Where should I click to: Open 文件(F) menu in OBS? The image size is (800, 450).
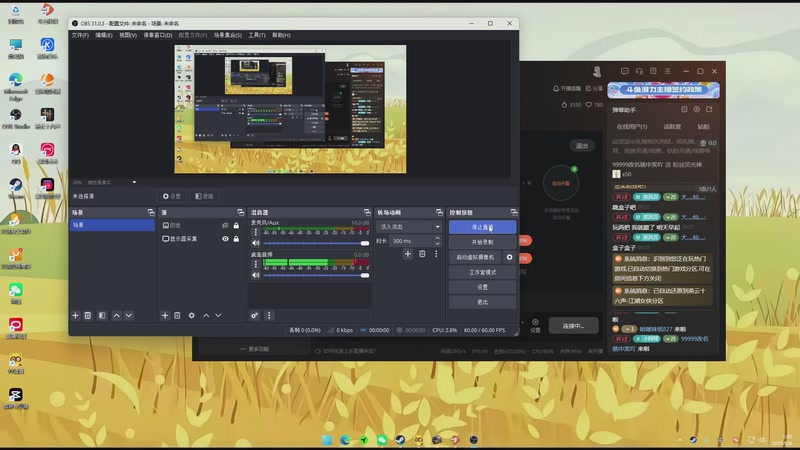tap(80, 35)
